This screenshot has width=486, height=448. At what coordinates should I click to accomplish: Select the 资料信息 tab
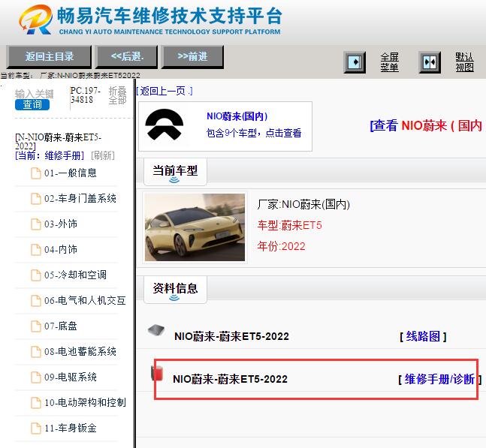[x=175, y=290]
